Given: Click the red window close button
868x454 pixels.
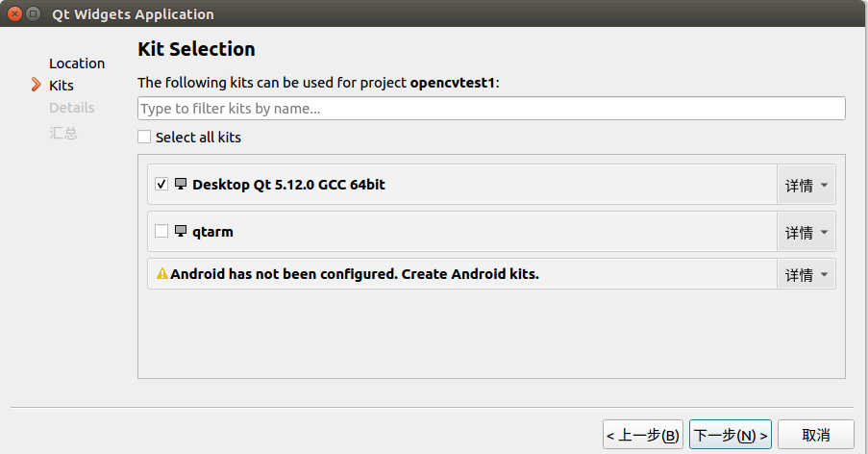Looking at the screenshot, I should click(15, 13).
